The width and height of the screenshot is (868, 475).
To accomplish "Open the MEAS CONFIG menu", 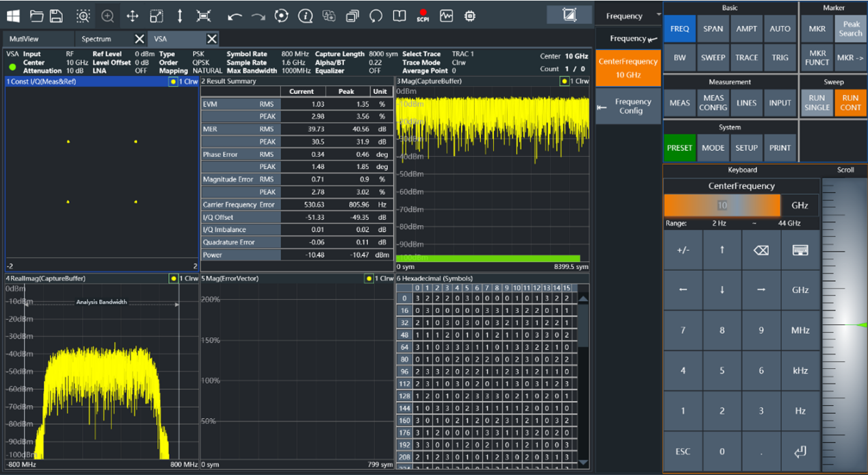I will pyautogui.click(x=713, y=103).
